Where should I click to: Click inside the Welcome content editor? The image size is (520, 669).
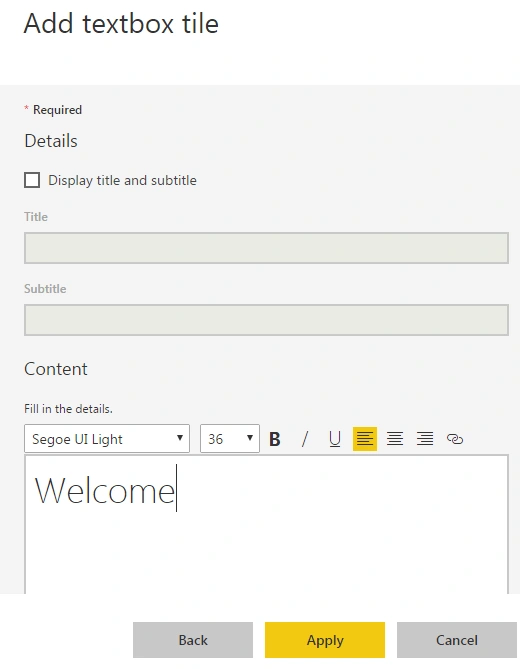267,525
